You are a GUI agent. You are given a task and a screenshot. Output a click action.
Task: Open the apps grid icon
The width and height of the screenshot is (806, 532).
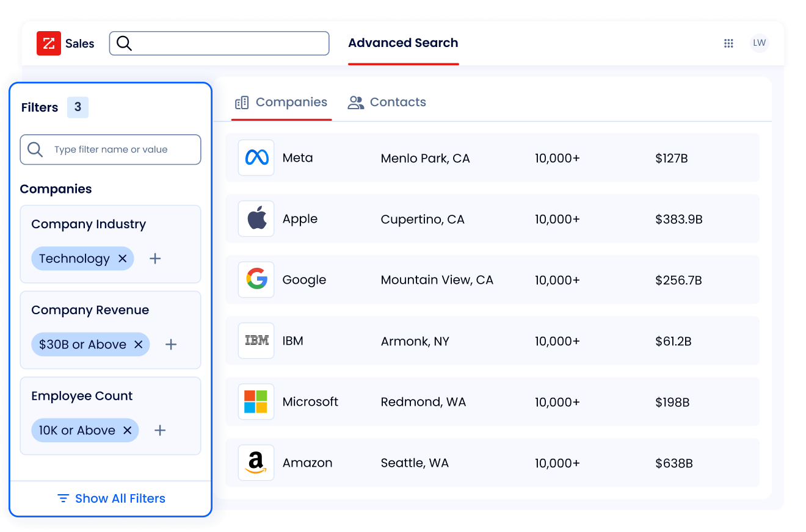tap(728, 43)
